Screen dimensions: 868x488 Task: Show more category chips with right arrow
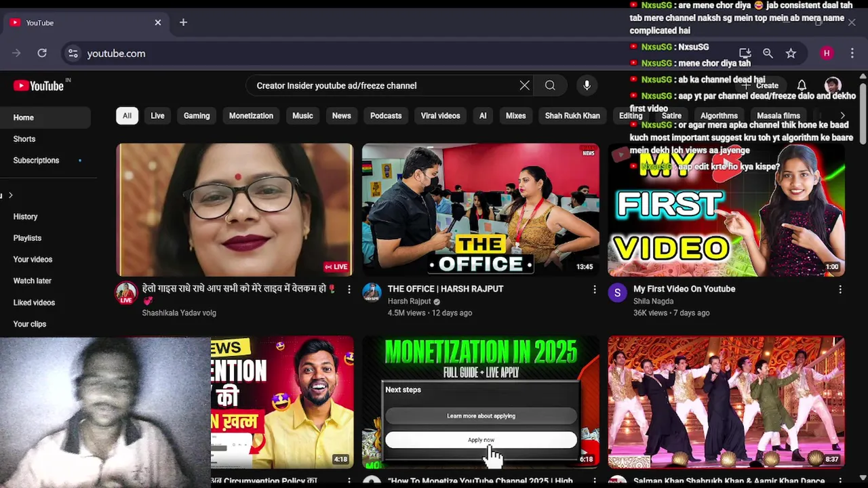click(x=842, y=116)
